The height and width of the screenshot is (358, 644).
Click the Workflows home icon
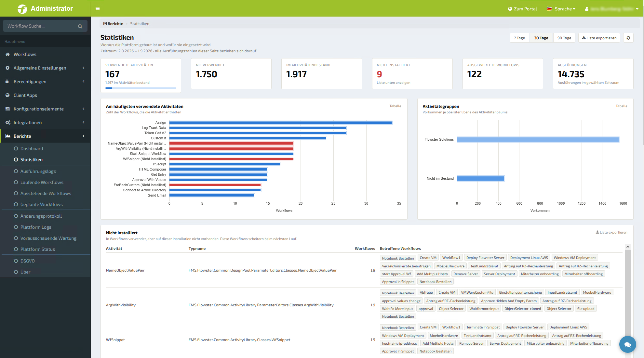point(7,54)
